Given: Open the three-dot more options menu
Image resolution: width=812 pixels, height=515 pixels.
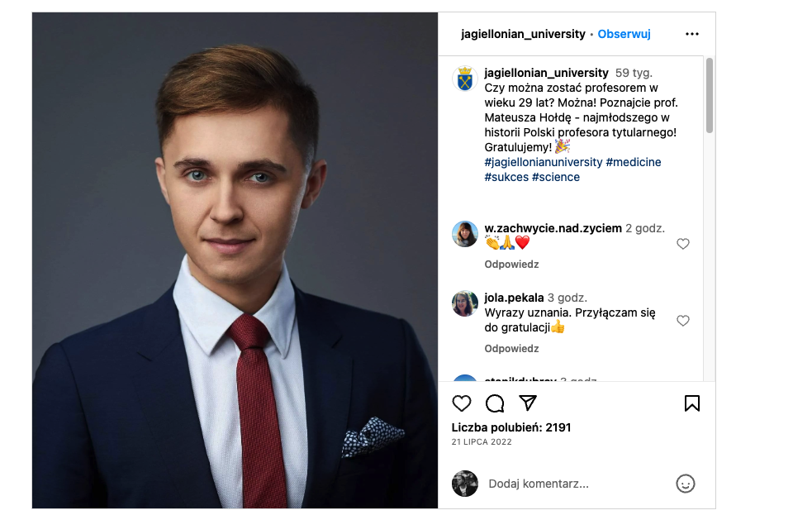Looking at the screenshot, I should [x=692, y=34].
